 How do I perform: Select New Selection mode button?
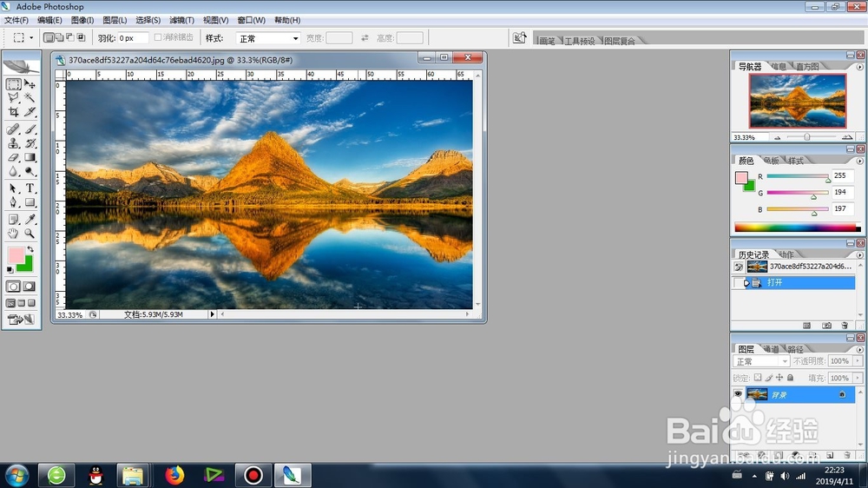49,37
